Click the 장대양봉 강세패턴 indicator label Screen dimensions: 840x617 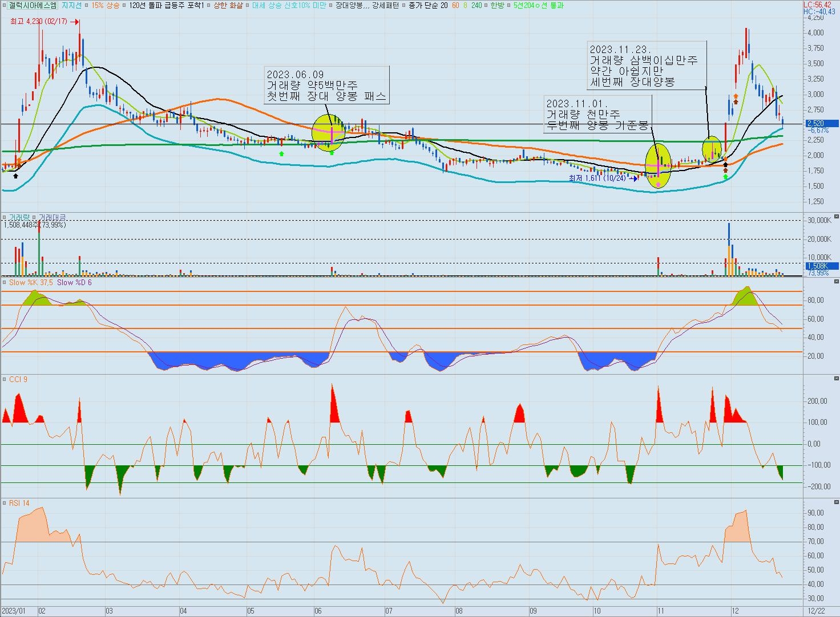click(367, 5)
